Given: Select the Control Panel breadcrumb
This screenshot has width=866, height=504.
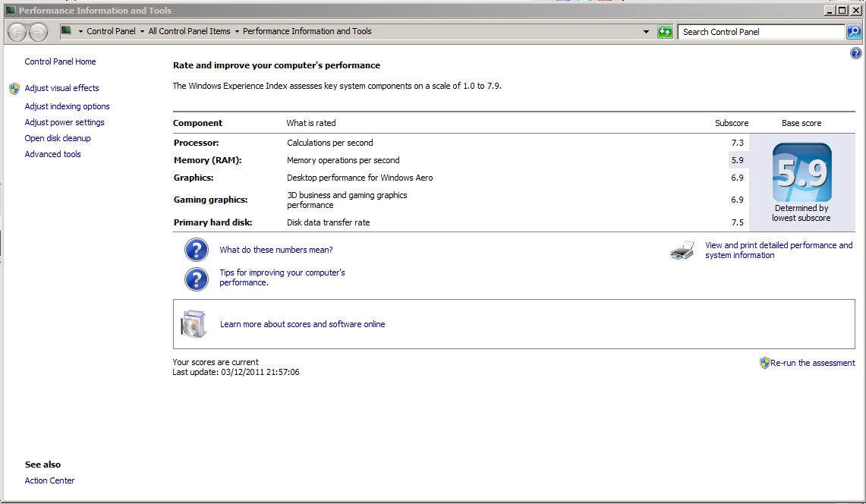Looking at the screenshot, I should click(111, 32).
